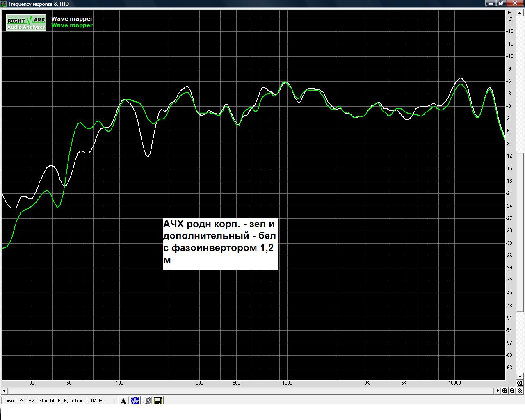Zoom out on the horizontal frequency axis
The image size is (525, 420).
512,390
